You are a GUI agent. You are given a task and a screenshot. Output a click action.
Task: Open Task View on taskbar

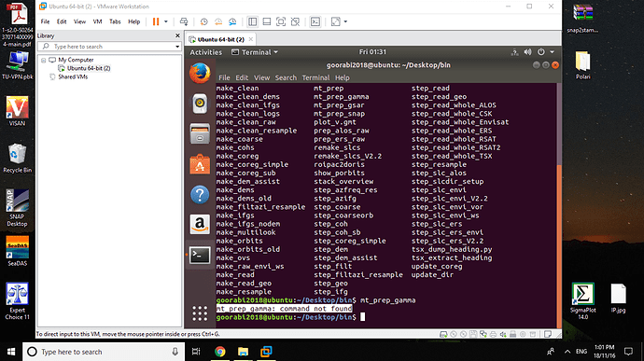[x=196, y=352]
